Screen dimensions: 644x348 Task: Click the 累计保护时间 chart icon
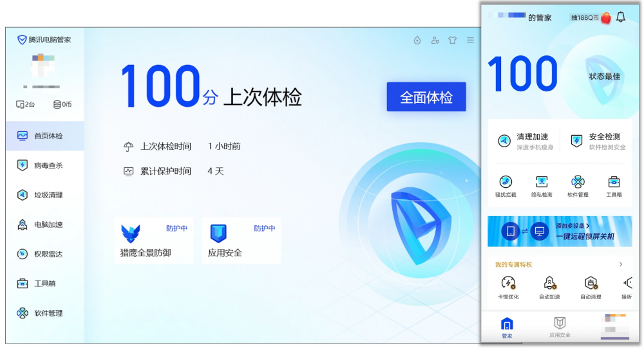tap(129, 172)
